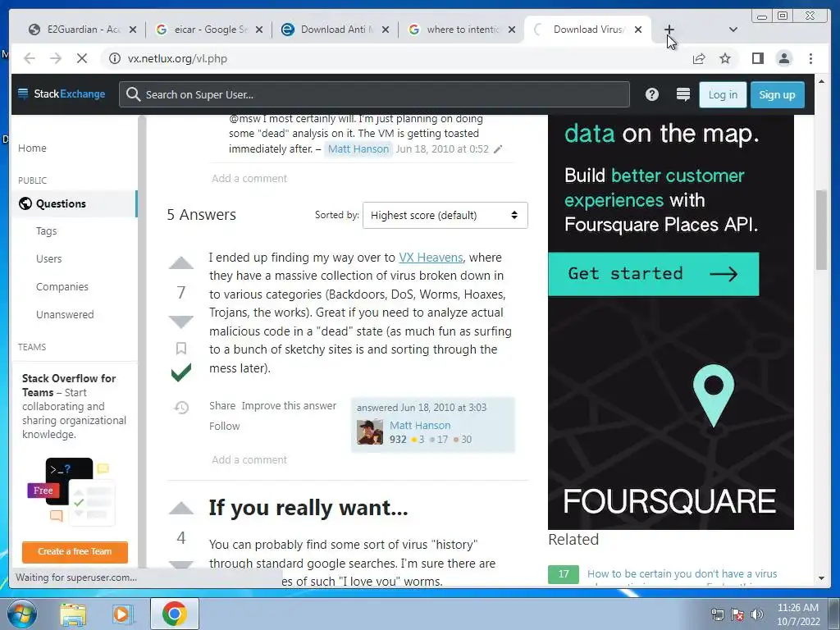Follow the VX Heavens link

[x=431, y=257]
